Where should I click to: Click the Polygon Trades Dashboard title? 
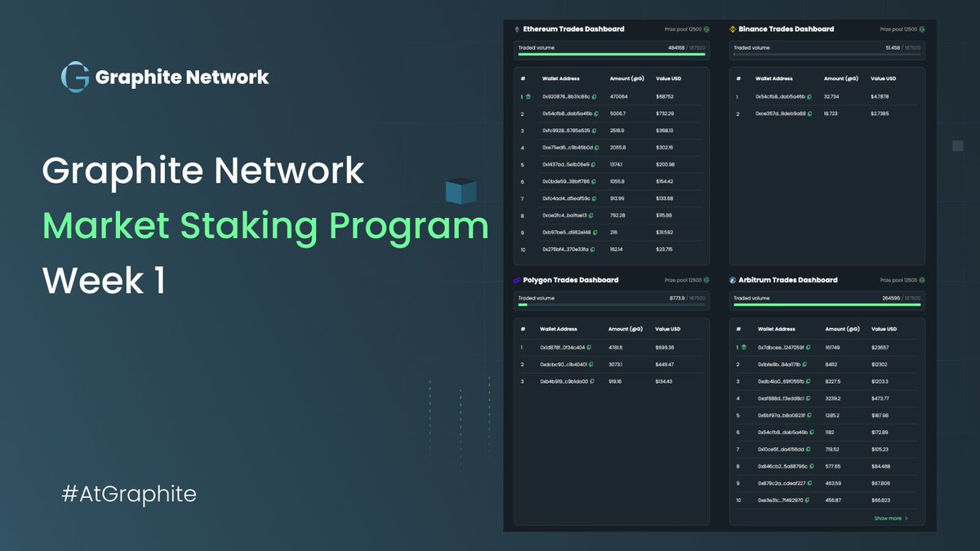(x=571, y=280)
